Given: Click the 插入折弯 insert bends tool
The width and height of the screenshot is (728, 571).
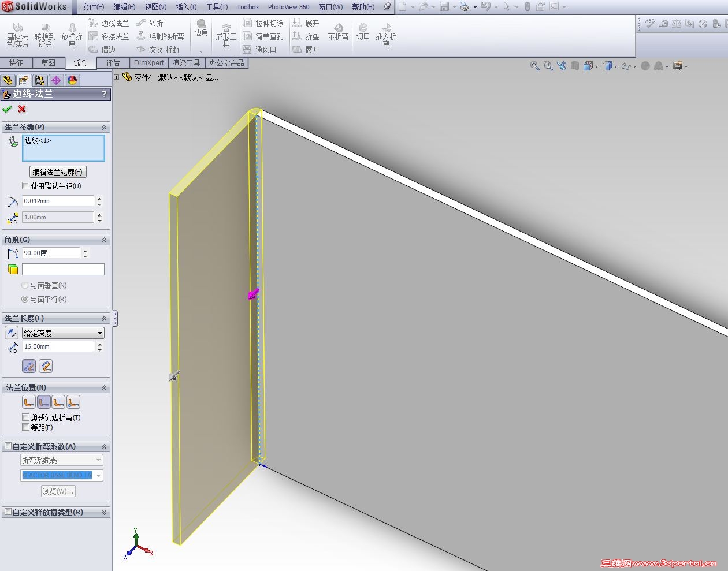Looking at the screenshot, I should (386, 35).
